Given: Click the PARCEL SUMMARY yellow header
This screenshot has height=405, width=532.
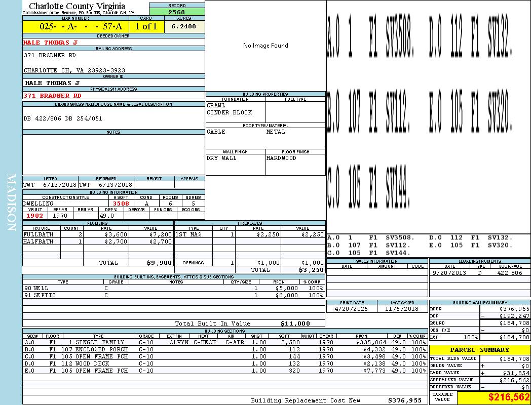Looking at the screenshot, I should [480, 350].
